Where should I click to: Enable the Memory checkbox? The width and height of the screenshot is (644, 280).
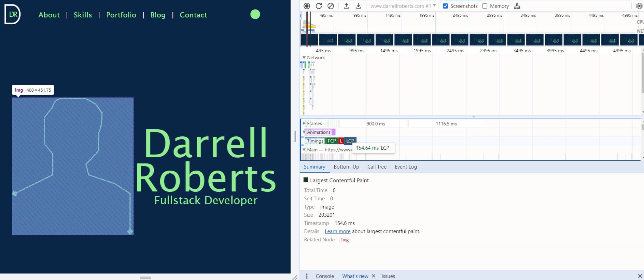click(485, 6)
